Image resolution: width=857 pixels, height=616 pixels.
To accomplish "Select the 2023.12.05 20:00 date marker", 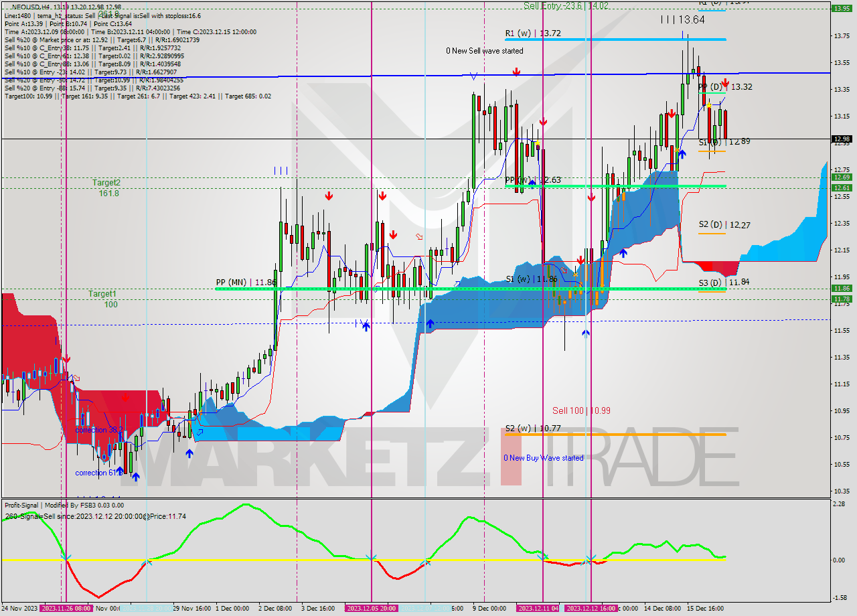I will tap(371, 609).
